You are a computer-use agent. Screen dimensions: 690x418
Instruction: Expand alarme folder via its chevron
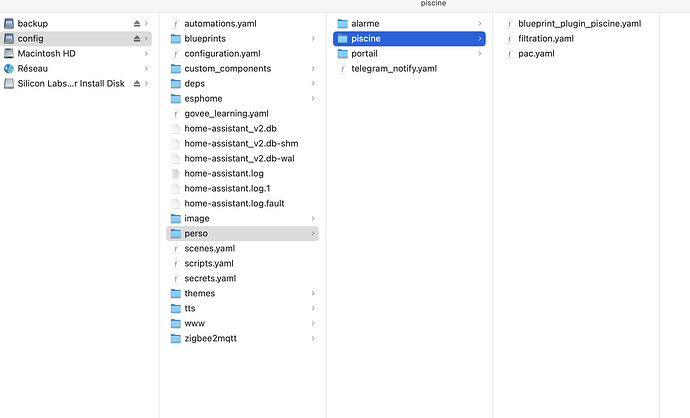click(x=480, y=24)
